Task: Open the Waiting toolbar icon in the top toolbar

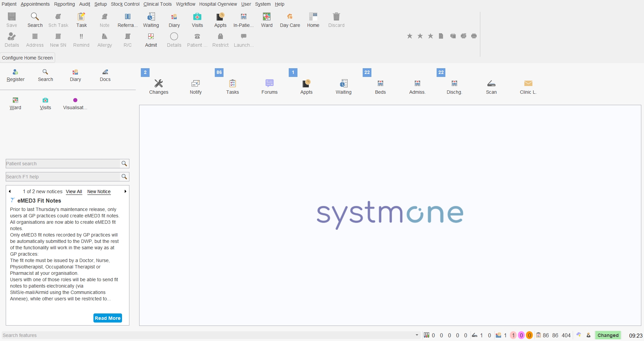Action: pos(151,20)
